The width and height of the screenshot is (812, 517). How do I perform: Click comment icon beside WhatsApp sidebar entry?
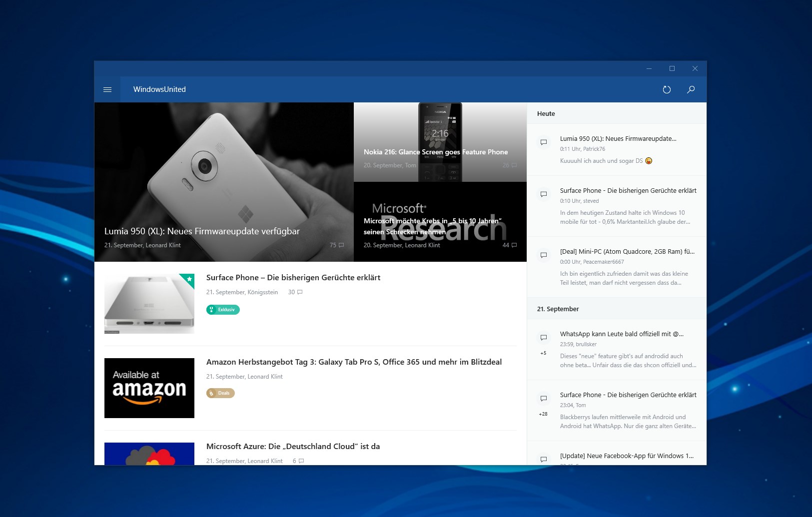point(544,338)
